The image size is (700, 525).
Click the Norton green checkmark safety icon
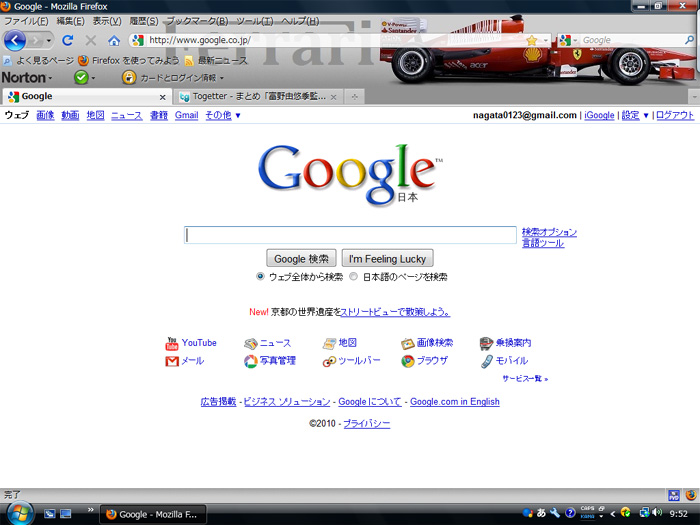(x=81, y=78)
